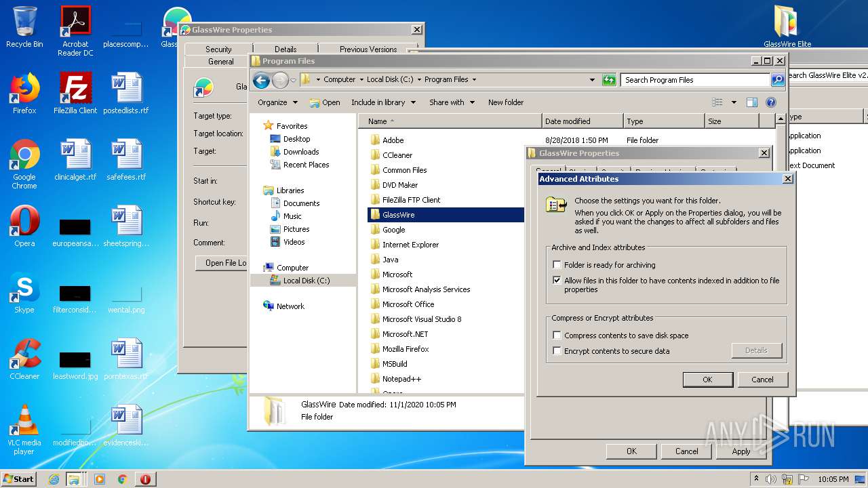This screenshot has height=488, width=868.
Task: Toggle the preview pane icon
Action: 751,102
